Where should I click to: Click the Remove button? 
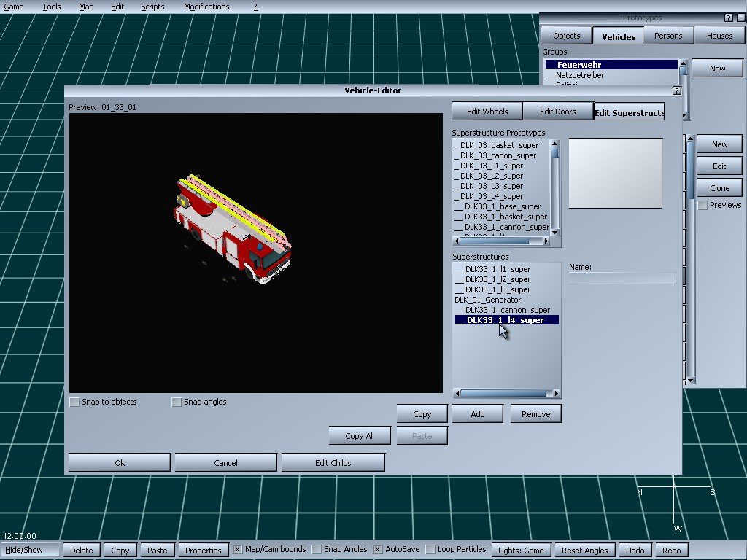coord(535,414)
